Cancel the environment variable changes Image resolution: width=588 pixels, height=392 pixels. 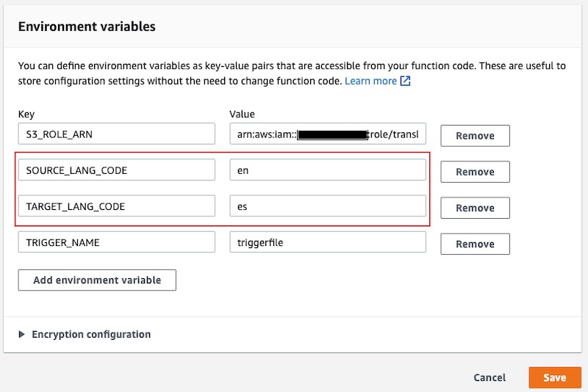(x=490, y=377)
